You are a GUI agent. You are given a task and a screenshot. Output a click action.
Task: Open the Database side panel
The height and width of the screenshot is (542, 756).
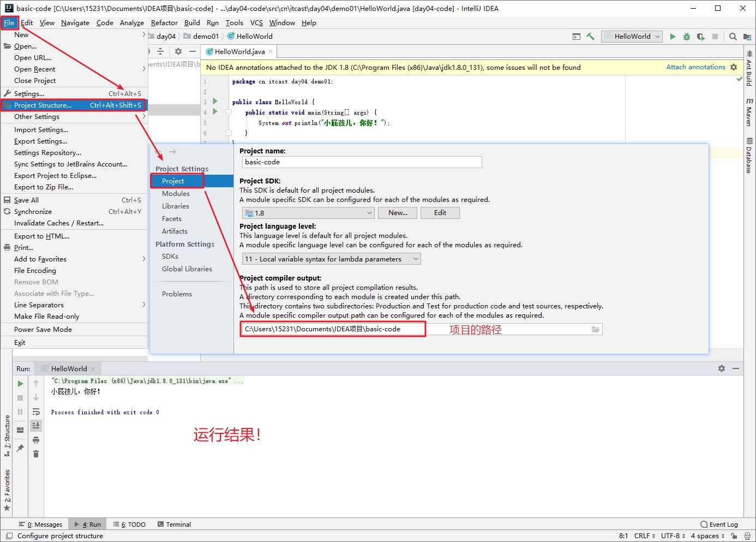[x=749, y=156]
